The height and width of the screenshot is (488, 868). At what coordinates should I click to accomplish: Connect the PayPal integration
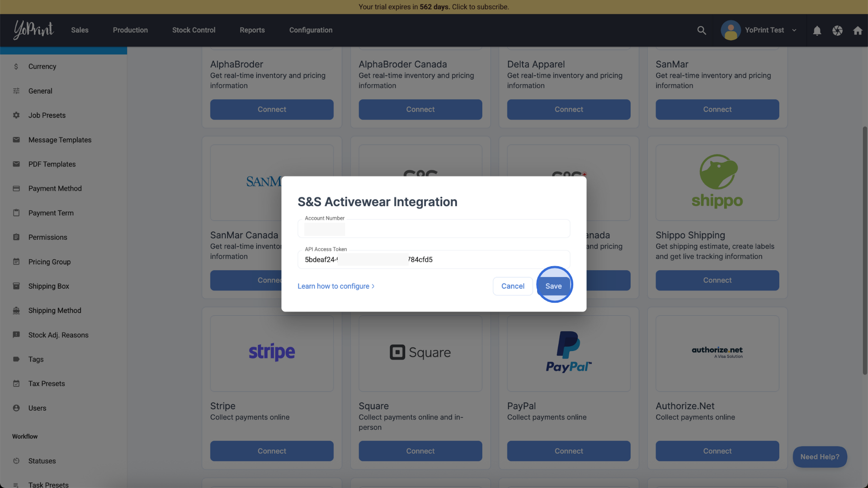pos(569,451)
